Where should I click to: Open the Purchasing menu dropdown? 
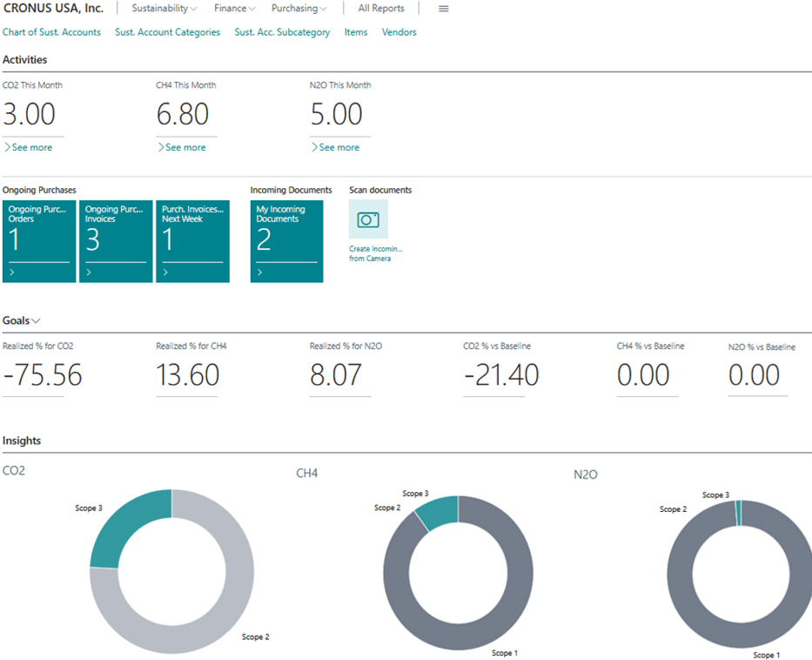tap(299, 9)
